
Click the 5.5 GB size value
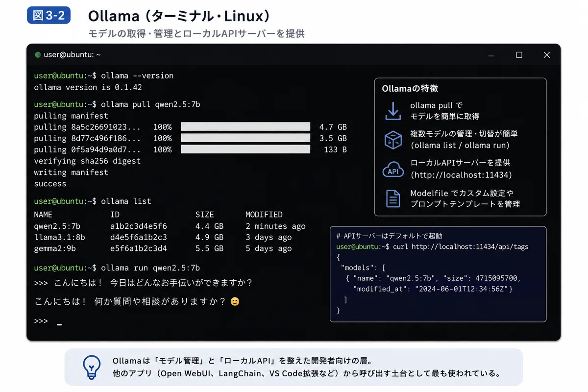click(x=209, y=248)
